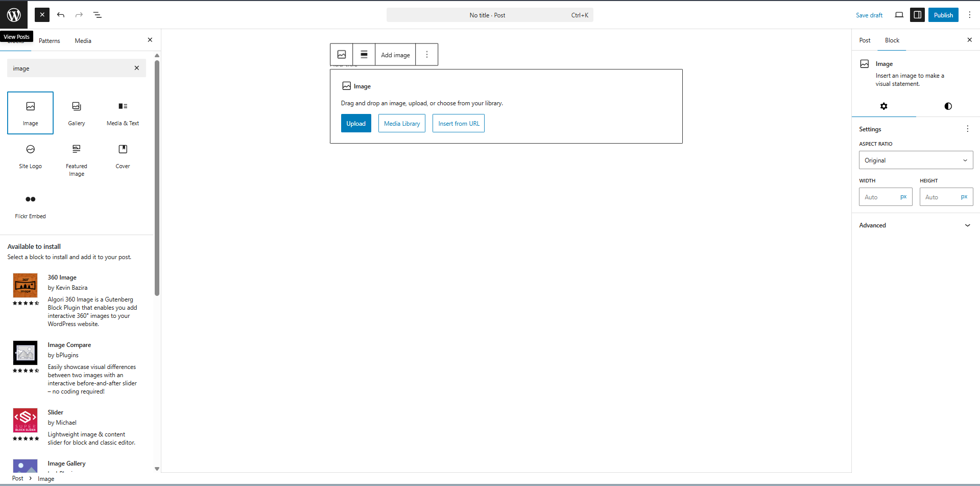Click the Width input field
The height and width of the screenshot is (486, 980).
coord(879,197)
